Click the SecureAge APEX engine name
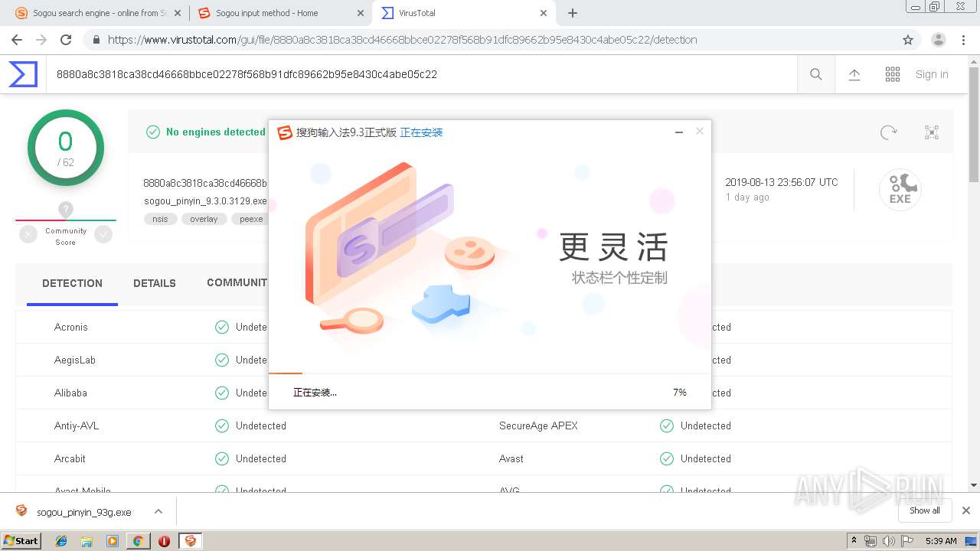Screen dimensions: 980x551 tap(538, 425)
